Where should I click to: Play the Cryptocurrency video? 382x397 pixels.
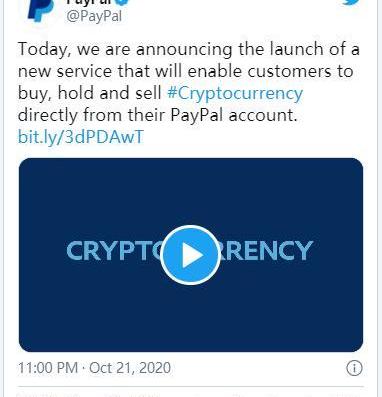(190, 255)
